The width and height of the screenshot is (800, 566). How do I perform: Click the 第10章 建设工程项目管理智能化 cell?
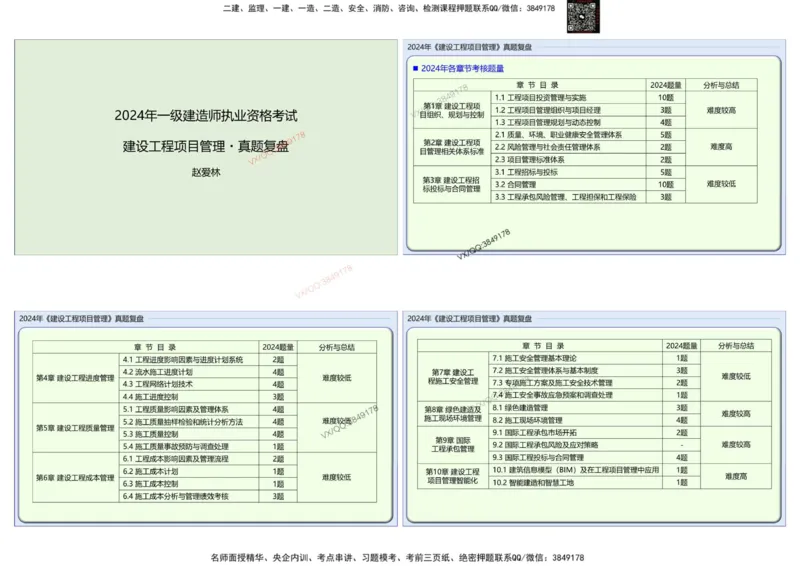coord(453,476)
